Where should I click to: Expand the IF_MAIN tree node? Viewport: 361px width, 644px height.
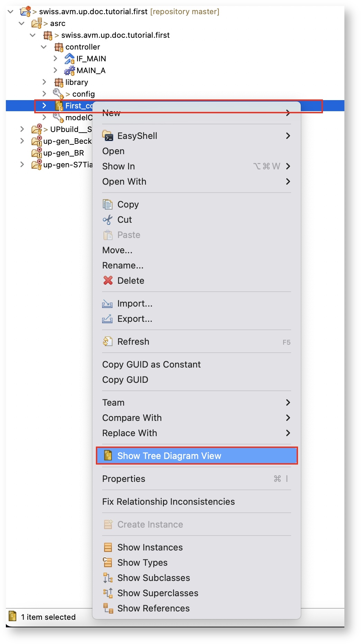pyautogui.click(x=55, y=59)
